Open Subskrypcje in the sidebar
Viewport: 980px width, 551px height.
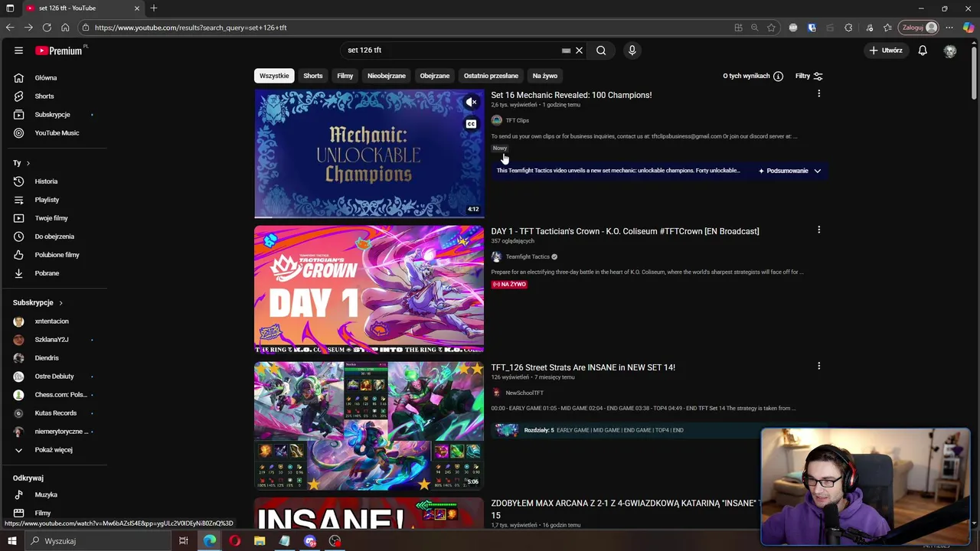[x=54, y=115]
